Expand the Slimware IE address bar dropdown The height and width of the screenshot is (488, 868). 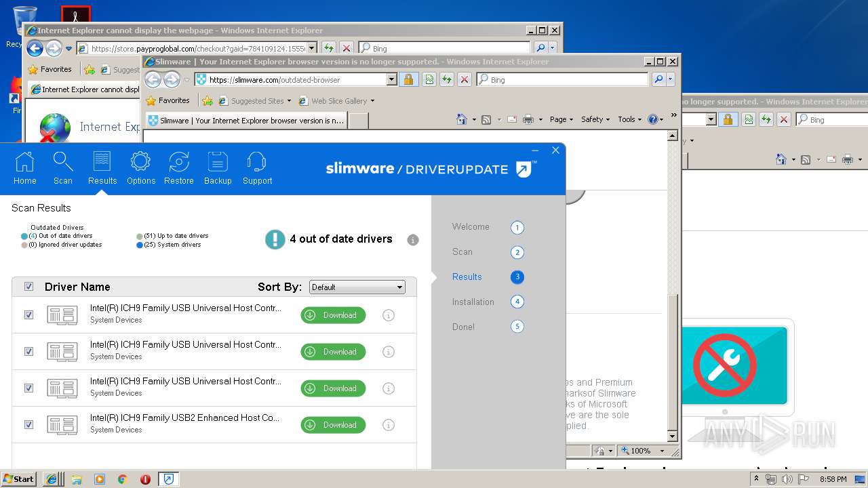[x=391, y=80]
